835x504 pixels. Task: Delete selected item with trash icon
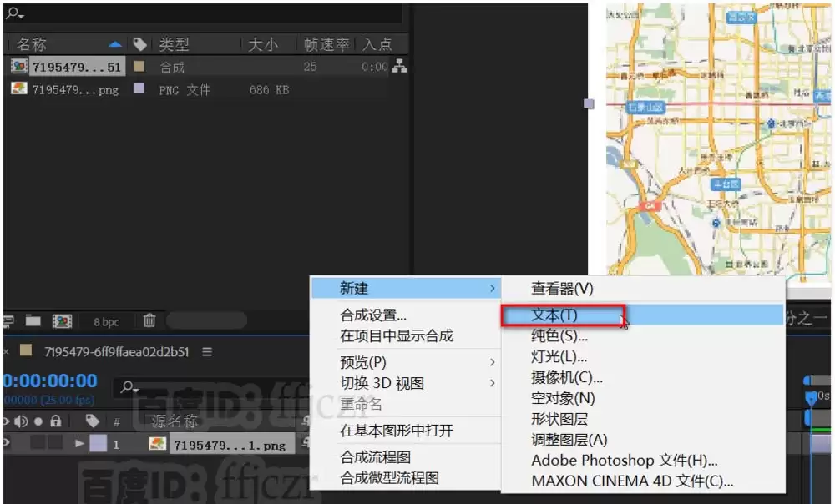[149, 320]
